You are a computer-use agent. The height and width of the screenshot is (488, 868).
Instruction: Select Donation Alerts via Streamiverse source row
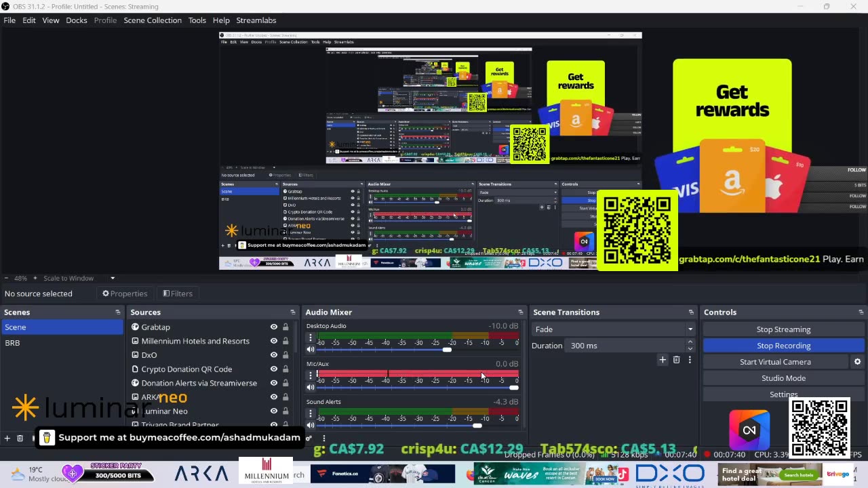[212, 383]
